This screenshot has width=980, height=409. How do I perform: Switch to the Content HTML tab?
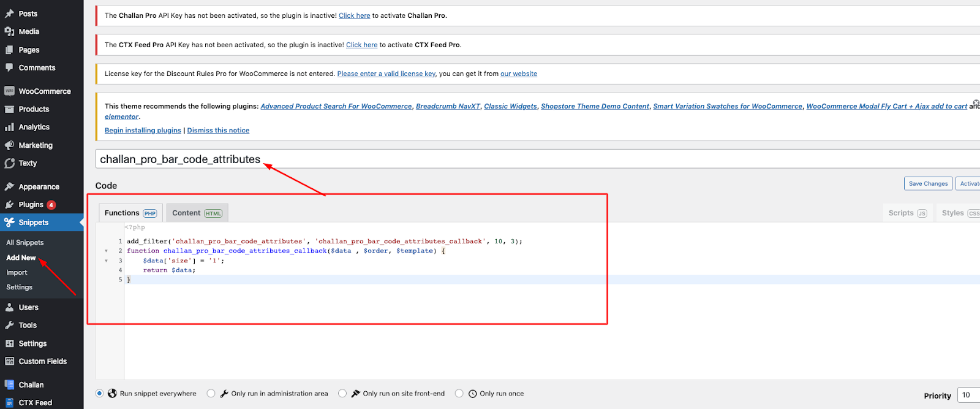point(197,213)
